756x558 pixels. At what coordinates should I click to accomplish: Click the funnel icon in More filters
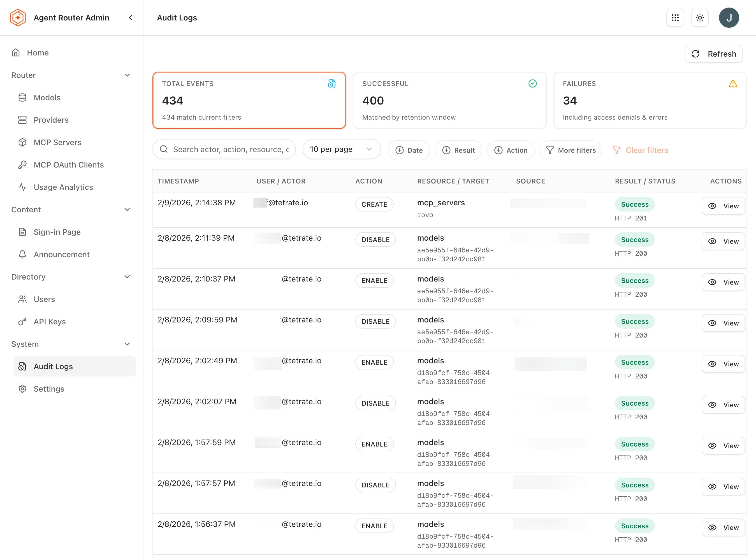(549, 150)
